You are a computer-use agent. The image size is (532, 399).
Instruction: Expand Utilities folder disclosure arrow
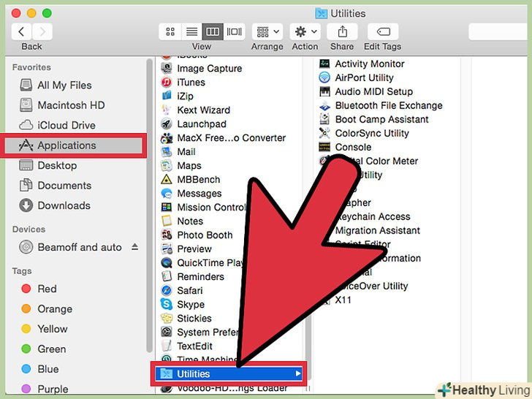(297, 373)
